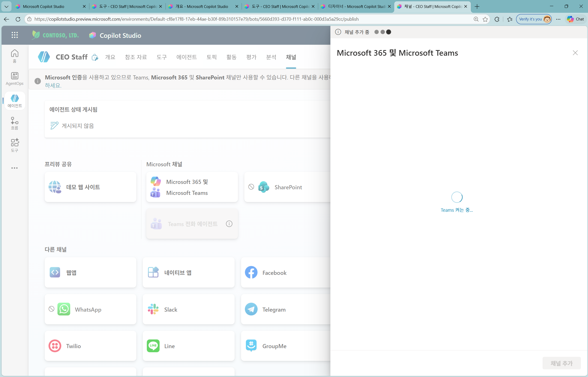
Task: Click the Teams 전화 에이전트 info icon
Action: pos(229,224)
